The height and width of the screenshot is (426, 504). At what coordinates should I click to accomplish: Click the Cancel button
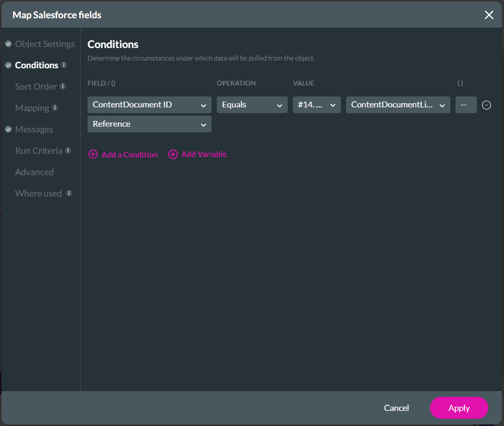tap(396, 408)
